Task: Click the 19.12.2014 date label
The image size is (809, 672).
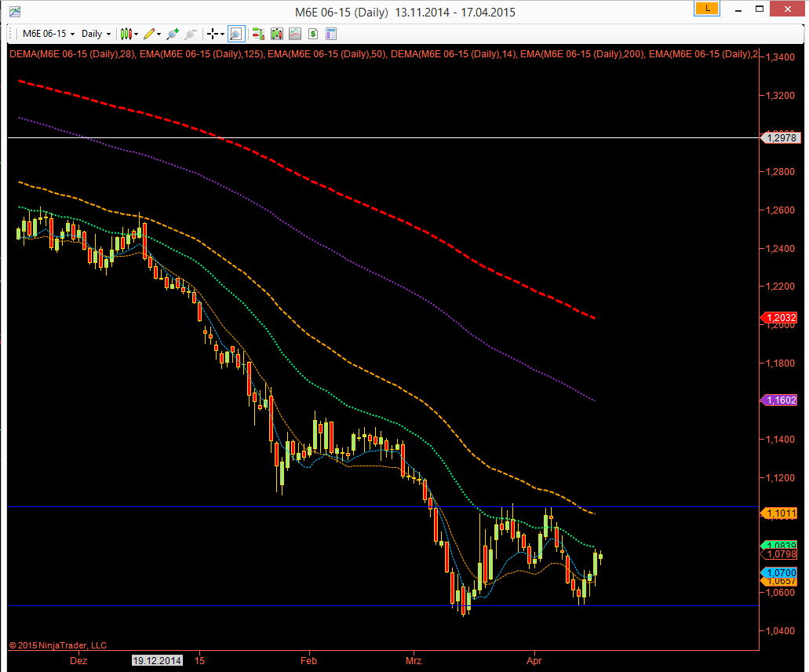Action: (x=158, y=661)
